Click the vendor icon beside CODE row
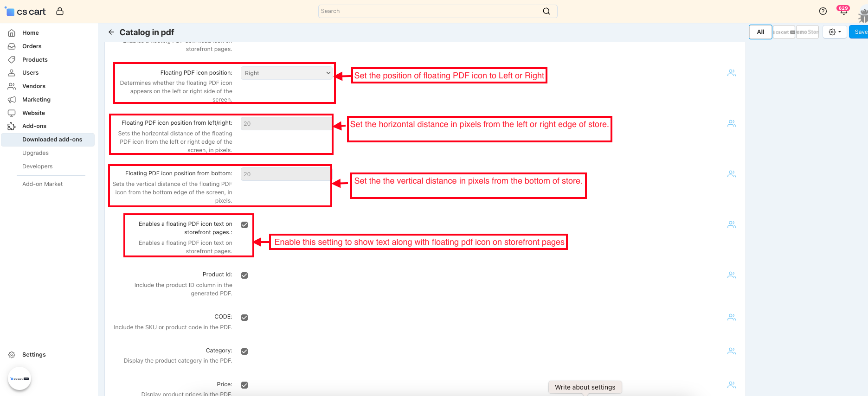 (x=731, y=317)
